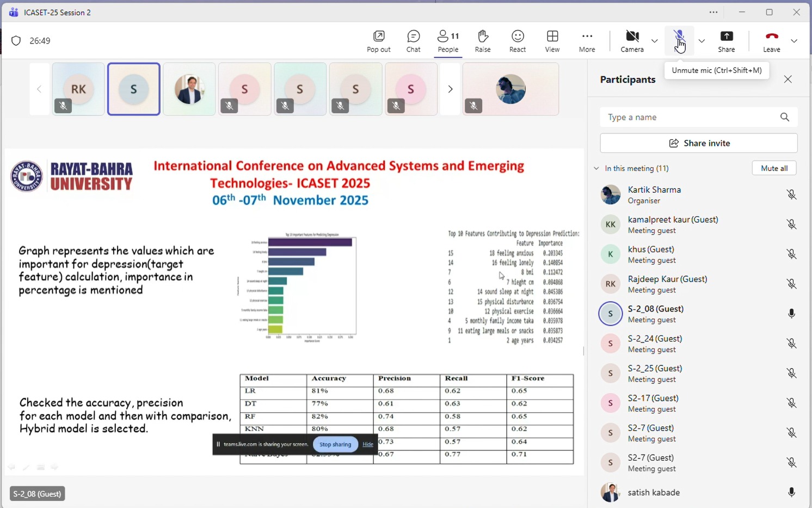Mute S-2_08 (Guest) microphone
Screen dimensions: 812x508
(791, 314)
